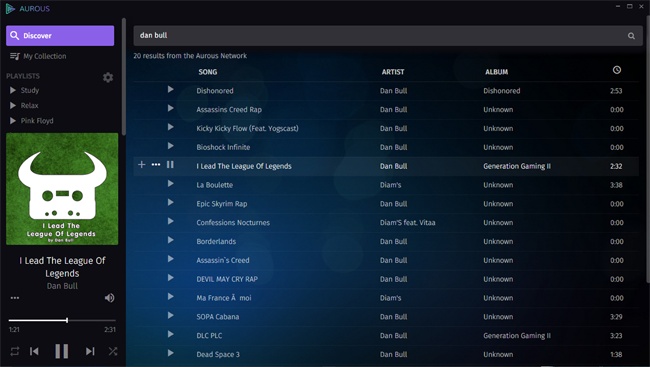The width and height of the screenshot is (650, 367).
Task: Go to the previous track
Action: pyautogui.click(x=34, y=351)
